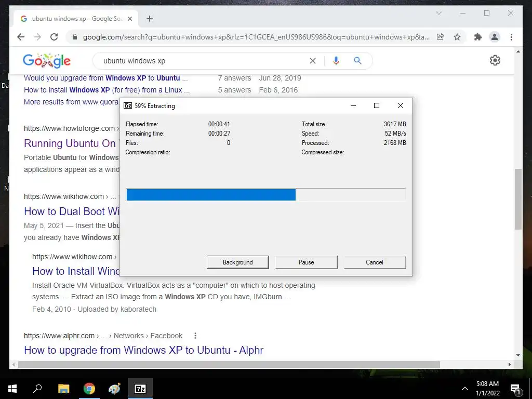This screenshot has height=399, width=532.
Task: Close the 7-Zip Extracting dialog
Action: 401,105
